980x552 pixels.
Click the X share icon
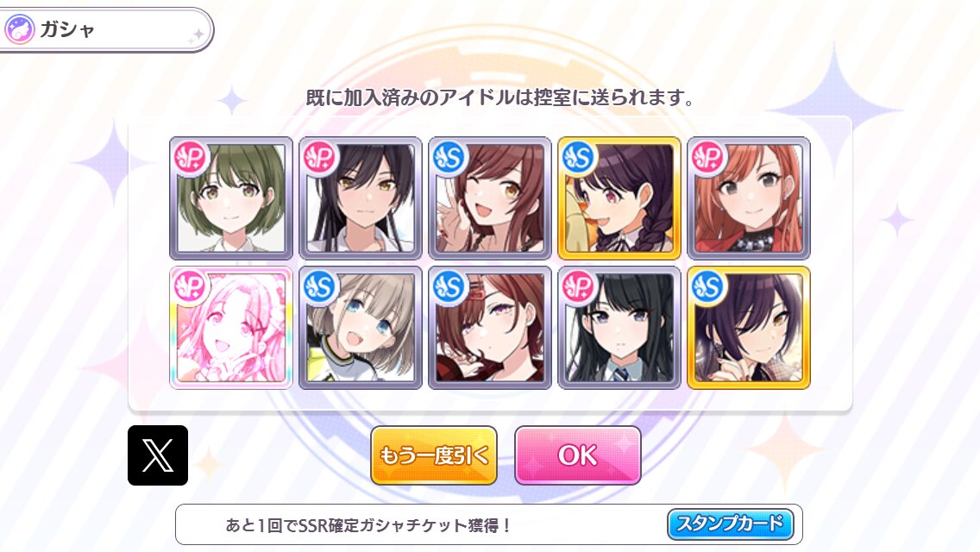pos(158,455)
